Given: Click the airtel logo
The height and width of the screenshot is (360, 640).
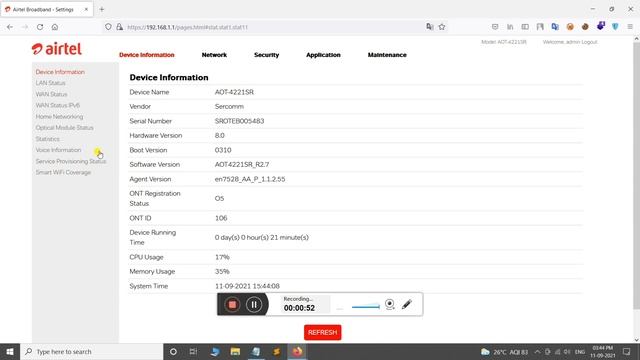Looking at the screenshot, I should point(57,49).
